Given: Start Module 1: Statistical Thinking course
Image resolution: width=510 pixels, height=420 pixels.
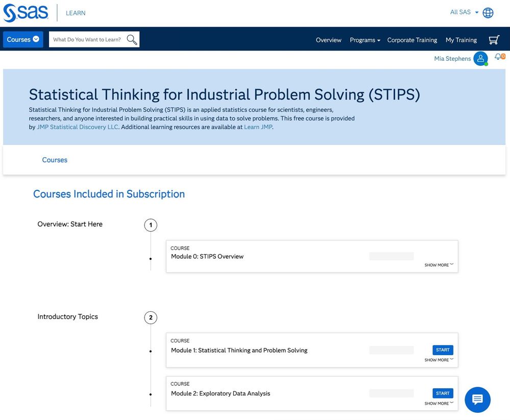Looking at the screenshot, I should (x=443, y=350).
